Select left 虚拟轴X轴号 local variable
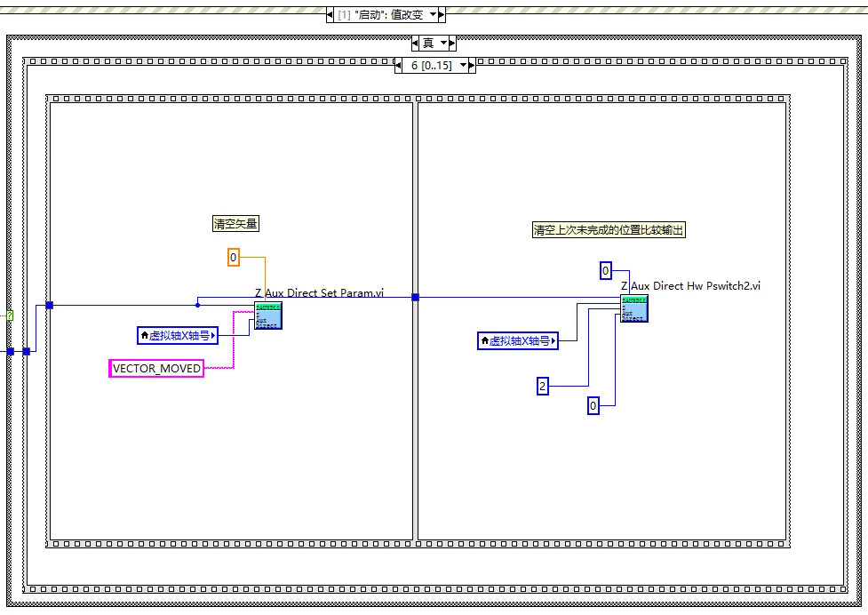Screen dimensions: 868x615 click(x=178, y=335)
